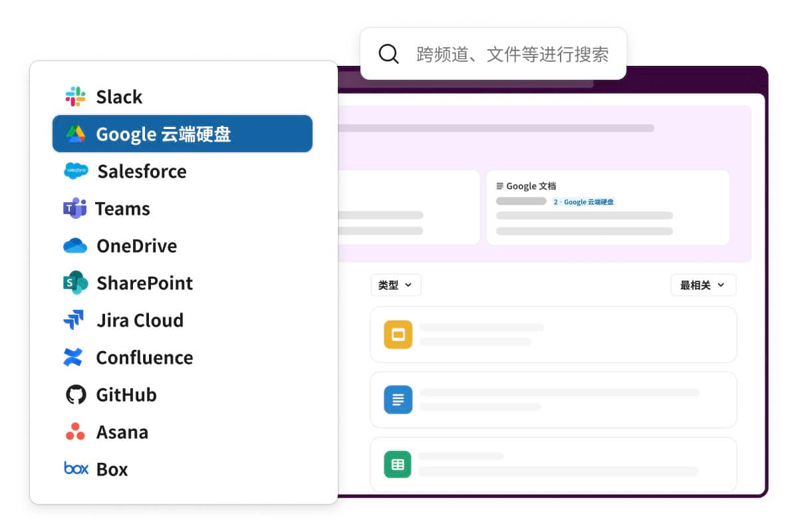Select Teams from the integrations menu
This screenshot has width=798, height=532.
pos(123,208)
